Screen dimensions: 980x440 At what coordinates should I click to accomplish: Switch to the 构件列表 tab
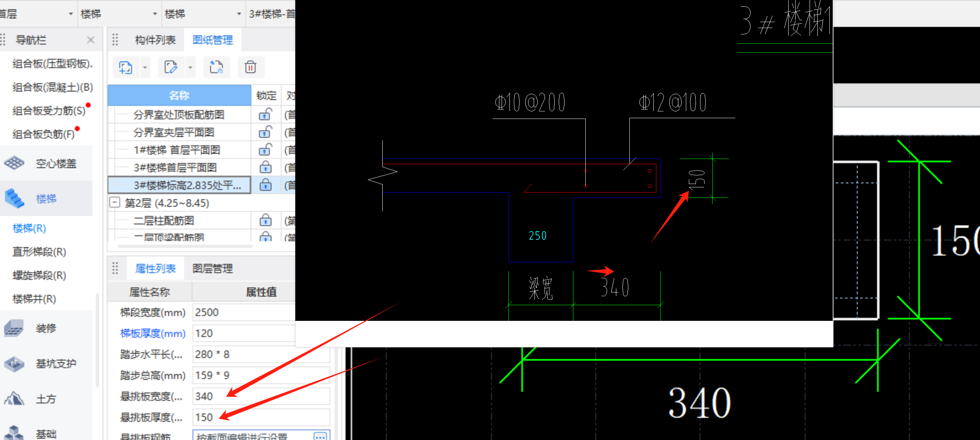click(x=155, y=40)
